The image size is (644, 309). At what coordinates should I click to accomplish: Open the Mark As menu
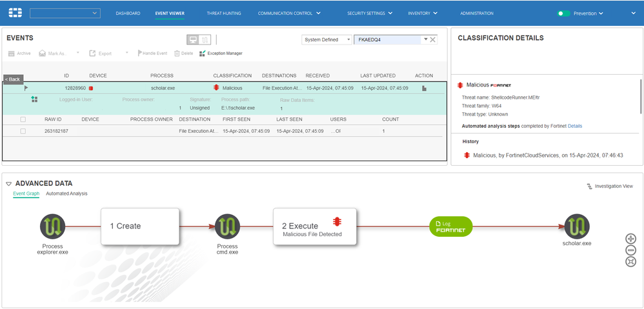[53, 54]
